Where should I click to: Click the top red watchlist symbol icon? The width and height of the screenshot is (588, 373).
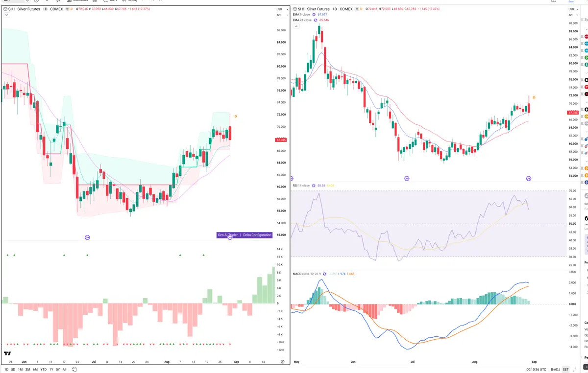click(586, 36)
